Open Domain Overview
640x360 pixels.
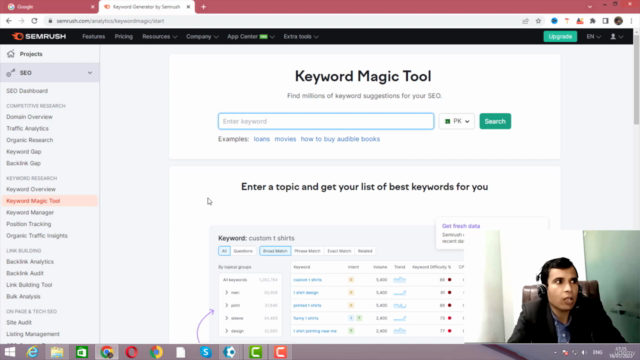pos(29,117)
